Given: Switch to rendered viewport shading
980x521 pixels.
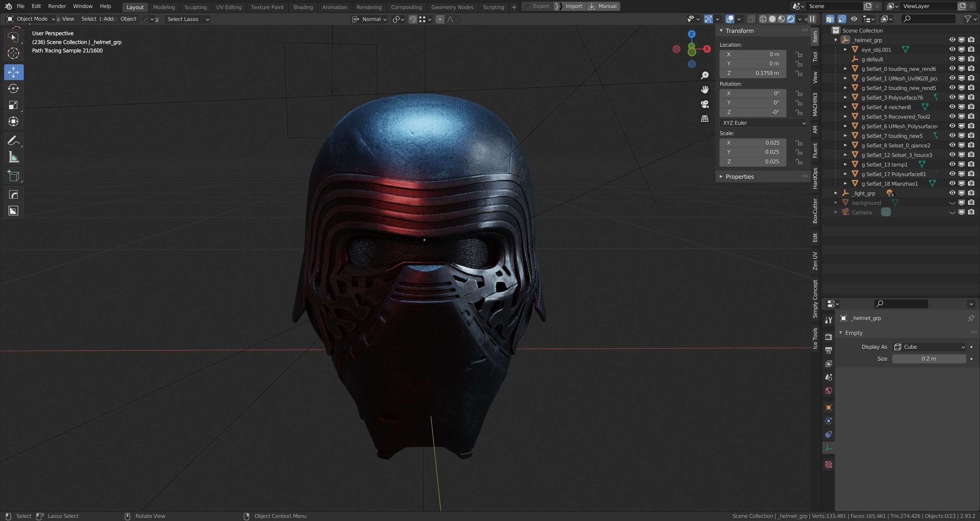Looking at the screenshot, I should (x=791, y=19).
